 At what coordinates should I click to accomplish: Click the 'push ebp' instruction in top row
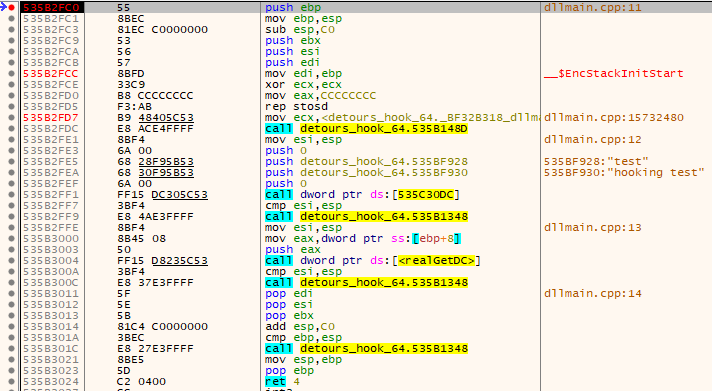point(293,8)
